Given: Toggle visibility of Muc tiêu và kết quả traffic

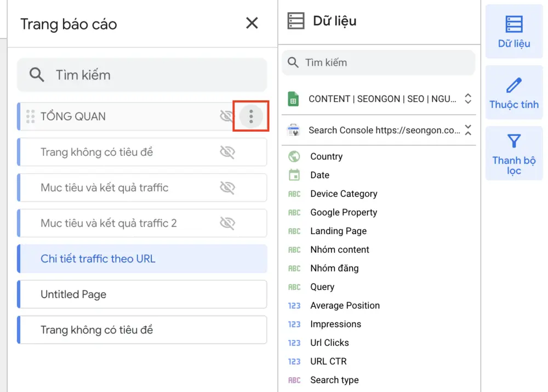Looking at the screenshot, I should click(227, 188).
